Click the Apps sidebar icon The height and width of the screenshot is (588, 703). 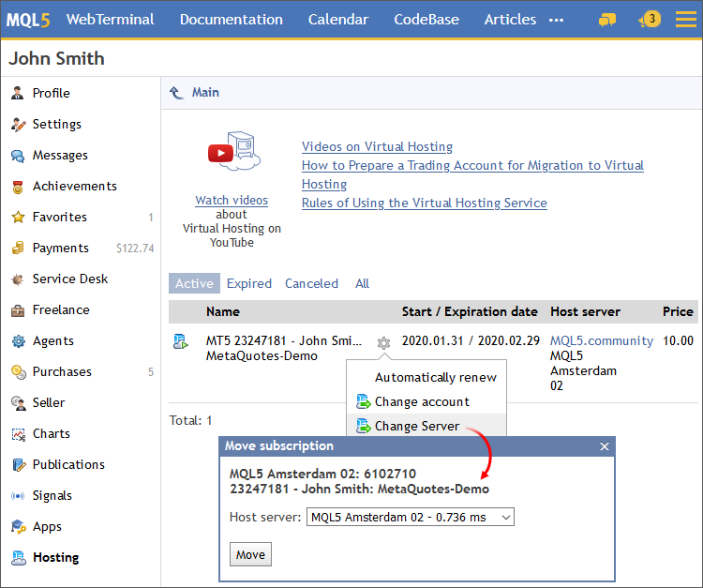coord(19,526)
